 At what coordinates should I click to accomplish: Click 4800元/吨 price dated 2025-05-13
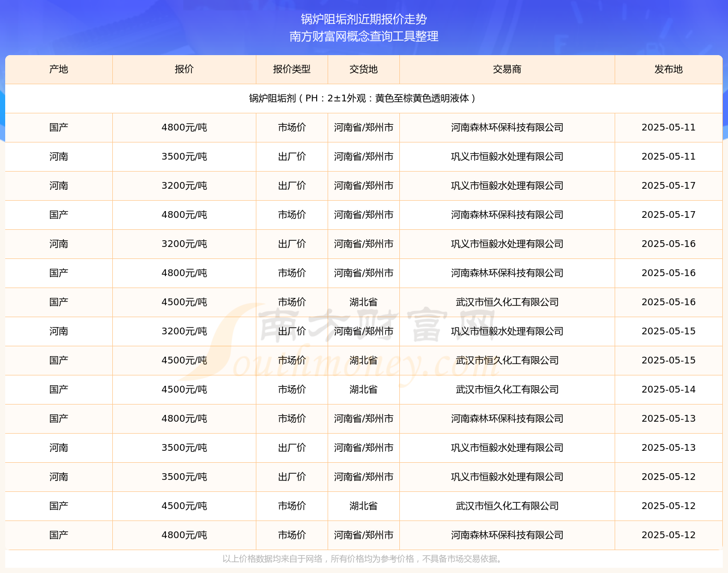184,419
